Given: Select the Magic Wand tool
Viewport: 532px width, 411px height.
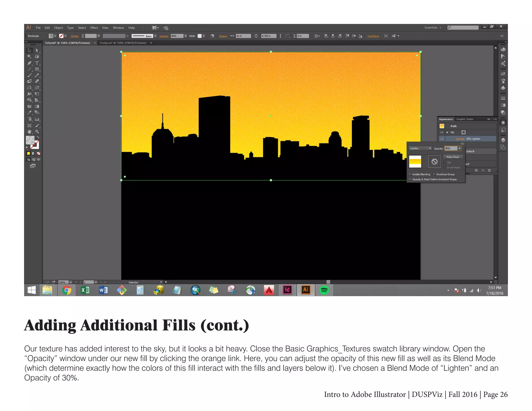Looking at the screenshot, I should coord(29,57).
